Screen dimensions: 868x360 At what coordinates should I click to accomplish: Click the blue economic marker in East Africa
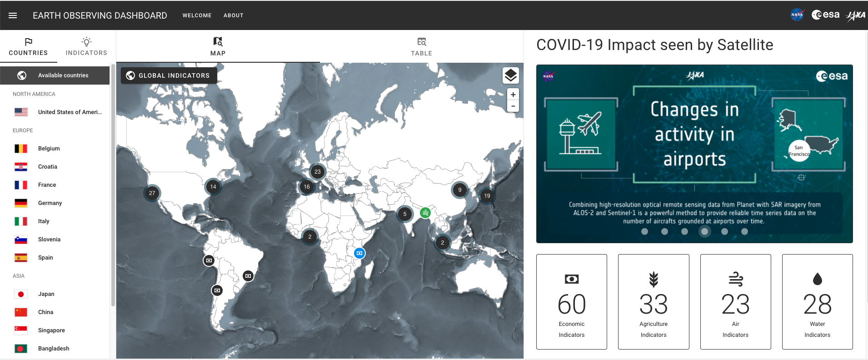point(359,253)
